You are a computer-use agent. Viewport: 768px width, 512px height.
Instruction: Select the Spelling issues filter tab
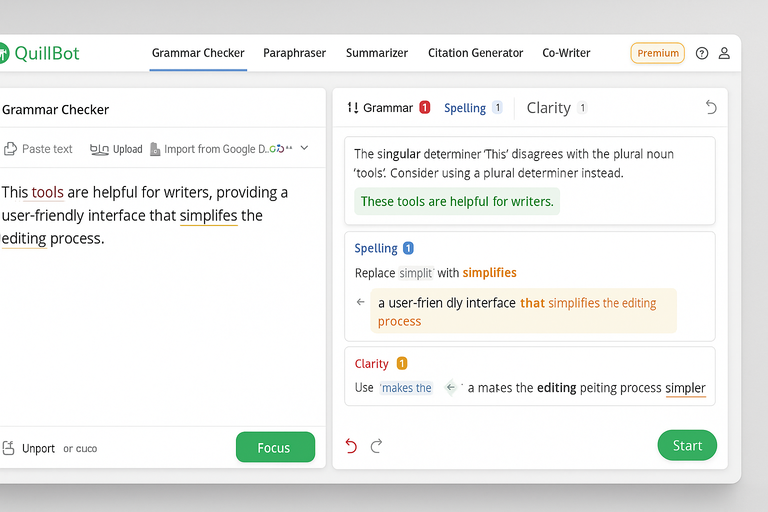click(473, 108)
